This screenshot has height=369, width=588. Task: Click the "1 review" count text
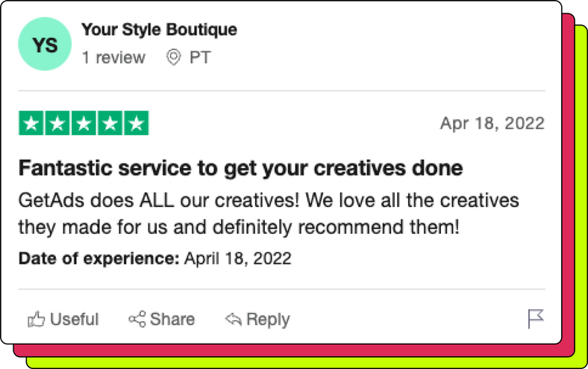click(113, 58)
